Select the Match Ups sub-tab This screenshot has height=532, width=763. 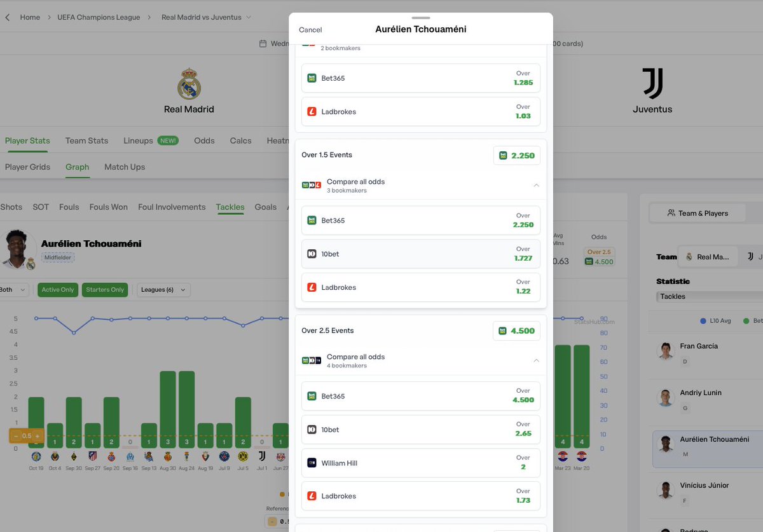tap(125, 167)
